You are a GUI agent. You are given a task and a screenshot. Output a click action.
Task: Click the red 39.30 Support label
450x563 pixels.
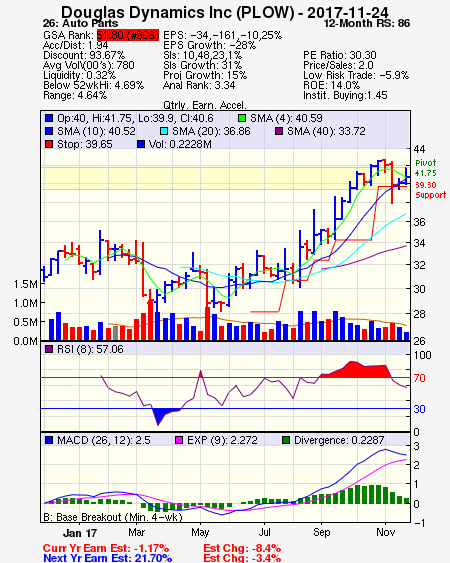(x=430, y=190)
